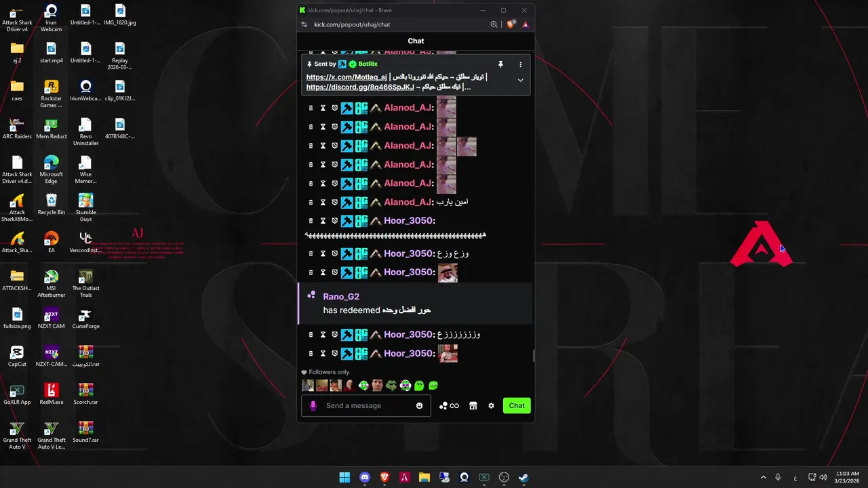
Task: Show hidden icons chevron in system tray
Action: click(763, 477)
